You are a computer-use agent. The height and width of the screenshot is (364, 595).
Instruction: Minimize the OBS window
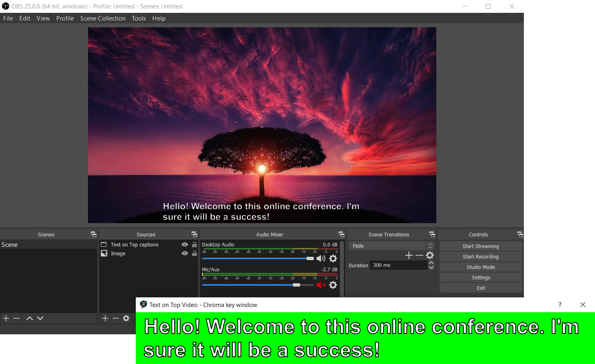465,6
